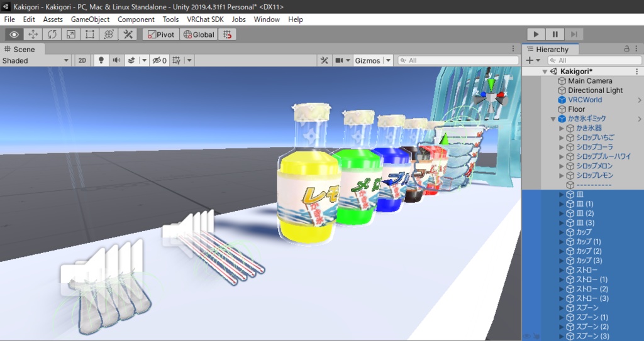Toggle Global handle rotation
This screenshot has height=341, width=644.
pos(199,35)
